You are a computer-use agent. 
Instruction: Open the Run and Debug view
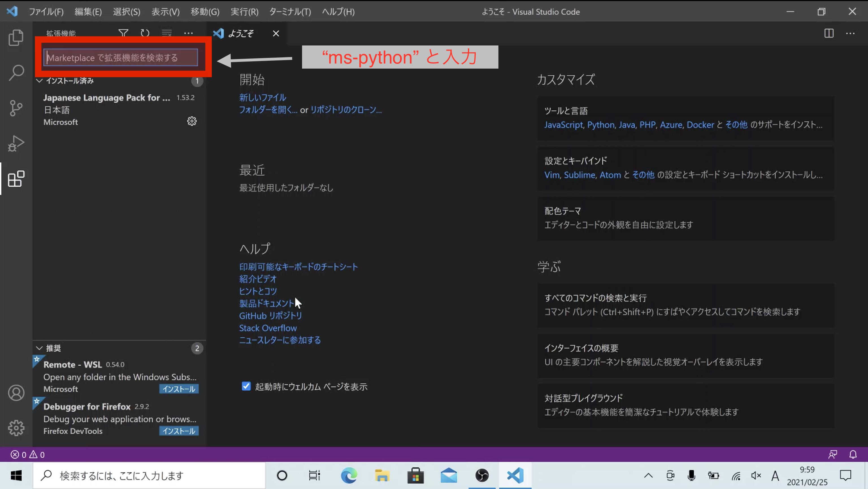[x=16, y=143]
